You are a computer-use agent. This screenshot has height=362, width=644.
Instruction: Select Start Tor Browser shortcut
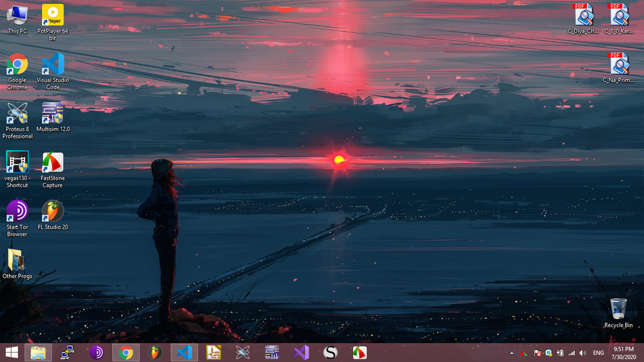point(17,218)
